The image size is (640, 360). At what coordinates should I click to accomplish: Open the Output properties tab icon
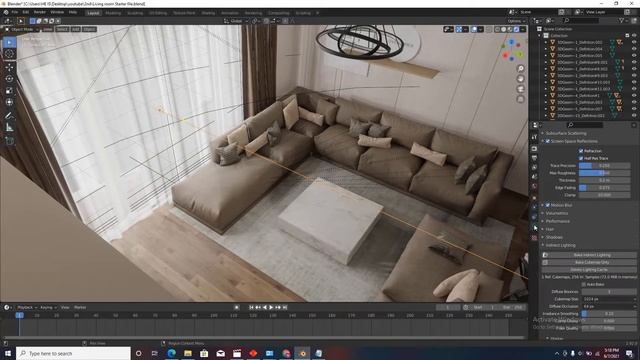click(x=534, y=158)
